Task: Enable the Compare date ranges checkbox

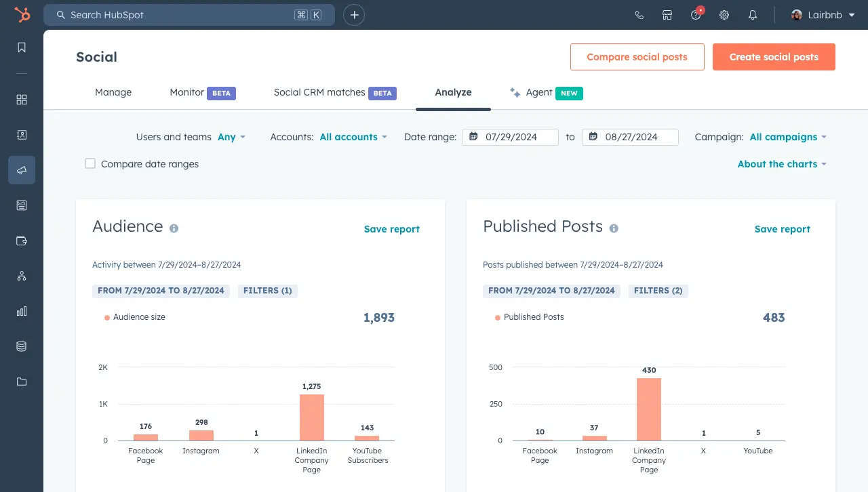Action: tap(90, 163)
